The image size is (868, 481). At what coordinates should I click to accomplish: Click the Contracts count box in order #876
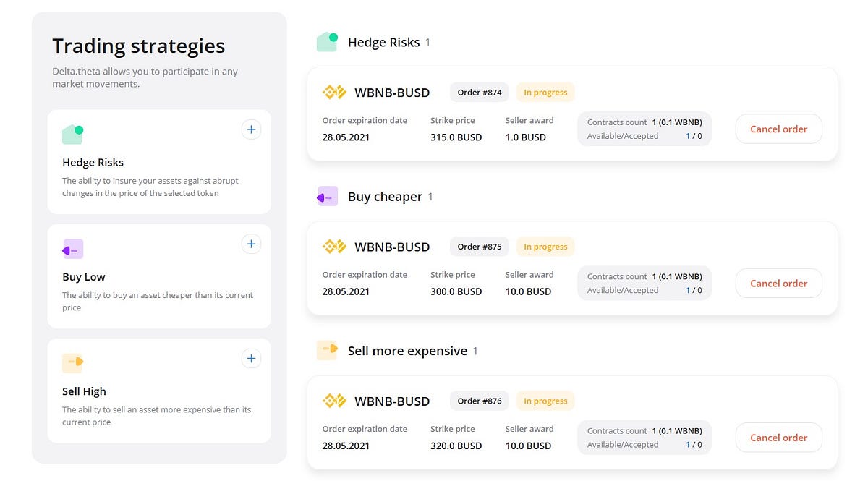[644, 438]
